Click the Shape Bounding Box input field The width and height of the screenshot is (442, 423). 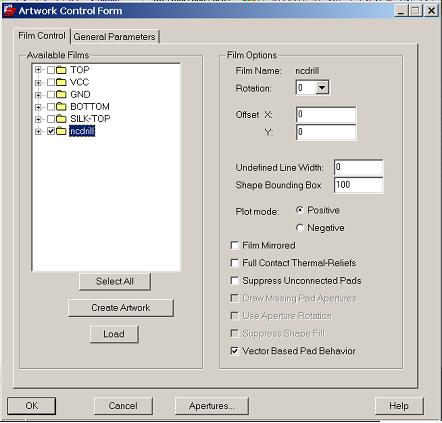(x=359, y=185)
